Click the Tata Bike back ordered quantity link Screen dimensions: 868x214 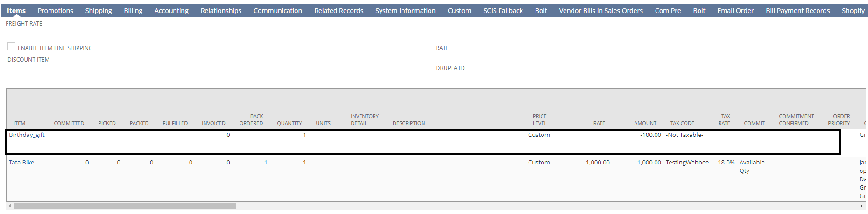266,163
